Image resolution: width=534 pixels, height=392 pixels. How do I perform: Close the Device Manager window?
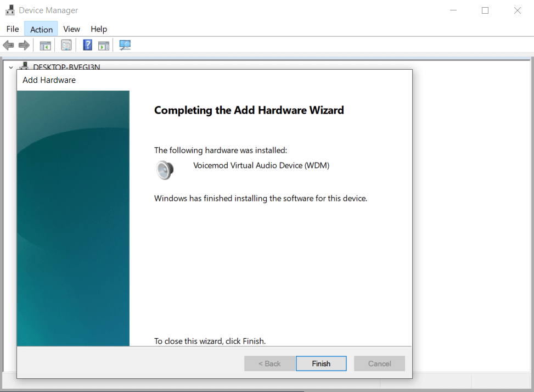[x=518, y=10]
